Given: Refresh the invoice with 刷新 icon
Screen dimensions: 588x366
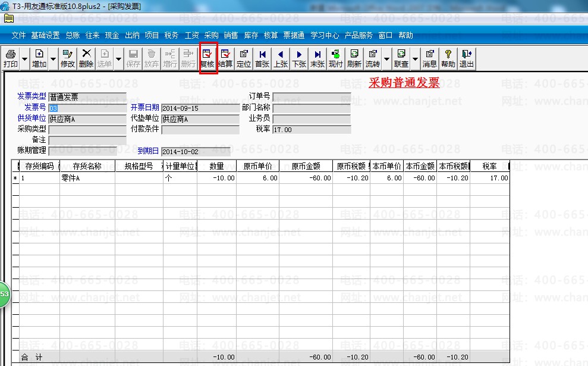Looking at the screenshot, I should (354, 58).
